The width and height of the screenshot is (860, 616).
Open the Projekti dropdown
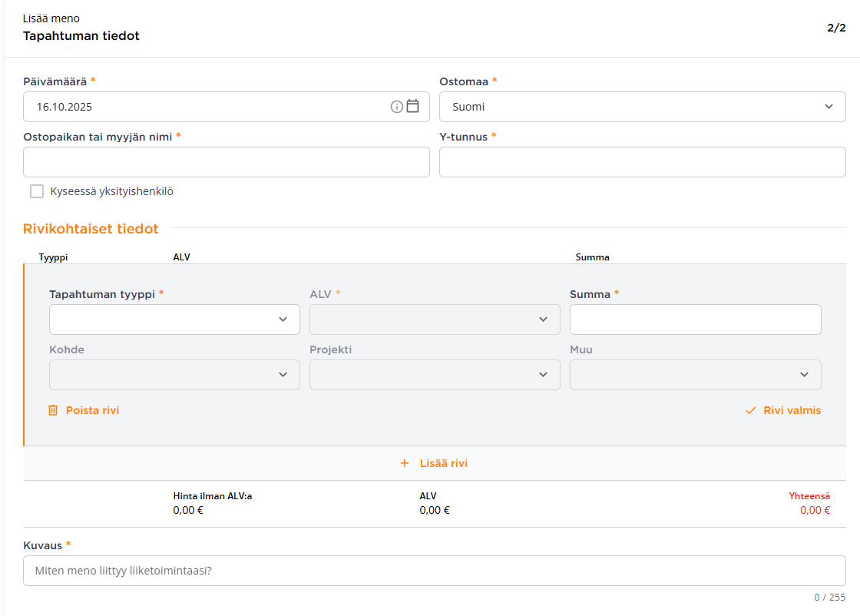click(x=435, y=375)
